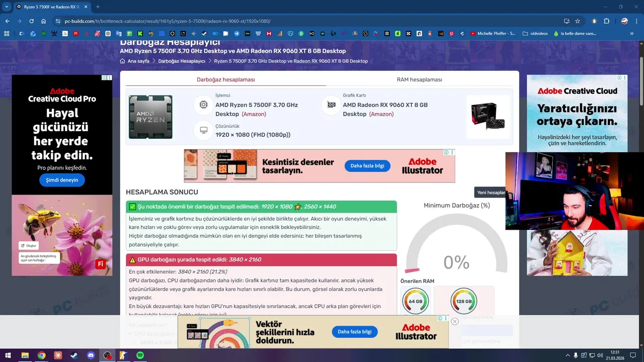Open Amazon link for Radeon RX 9060 XT
This screenshot has height=362, width=644.
point(381,114)
